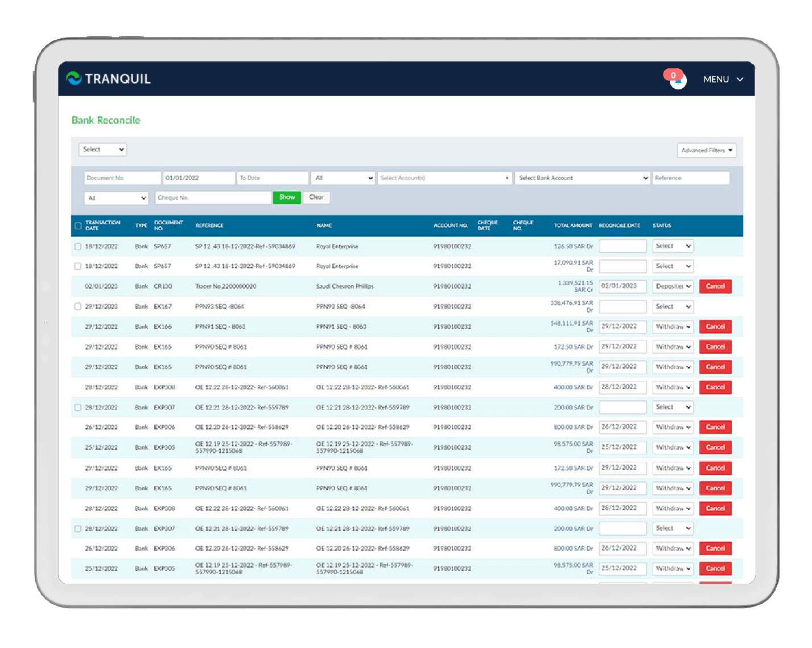Screen dimensions: 812x648
Task: Click the Reference filter field
Action: 691,178
